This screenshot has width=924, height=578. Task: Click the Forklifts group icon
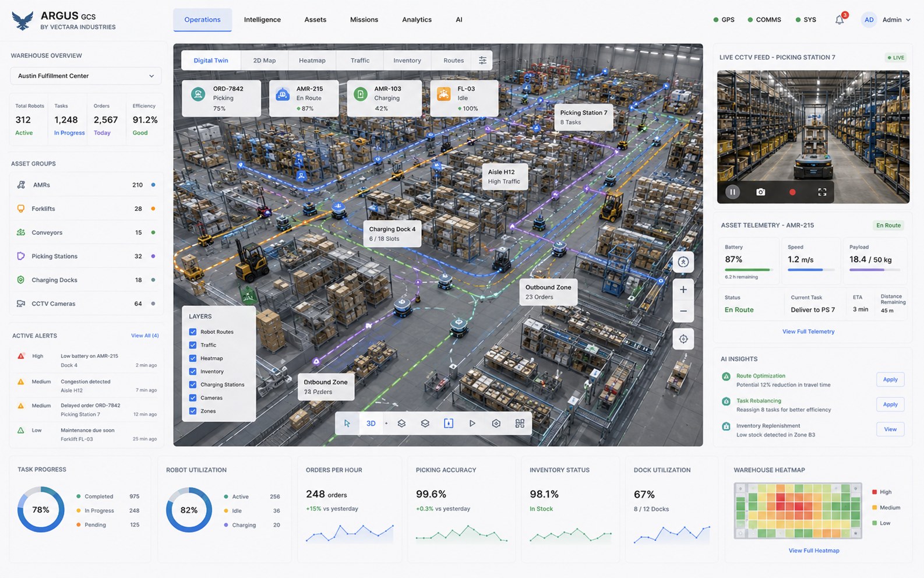[x=21, y=209]
